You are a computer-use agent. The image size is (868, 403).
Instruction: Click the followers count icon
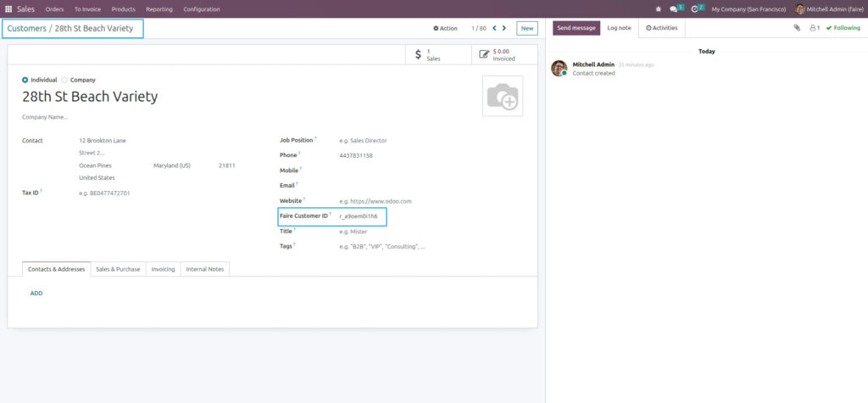(814, 28)
